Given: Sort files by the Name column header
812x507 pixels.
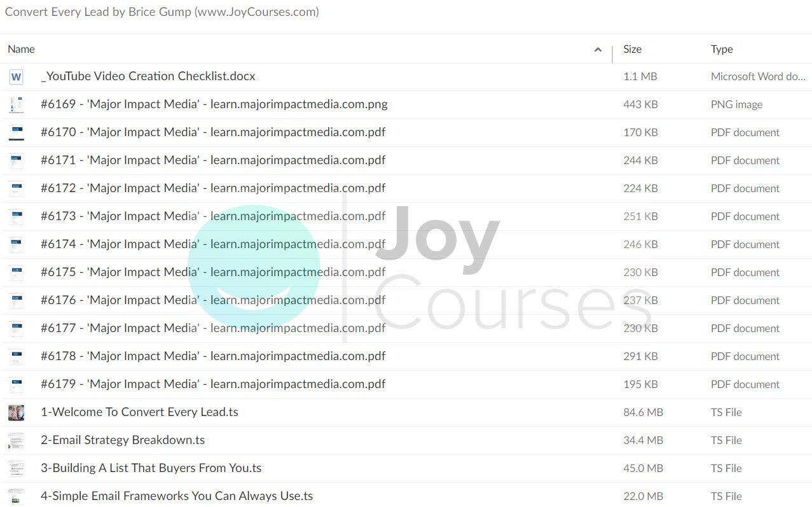Looking at the screenshot, I should pos(21,49).
